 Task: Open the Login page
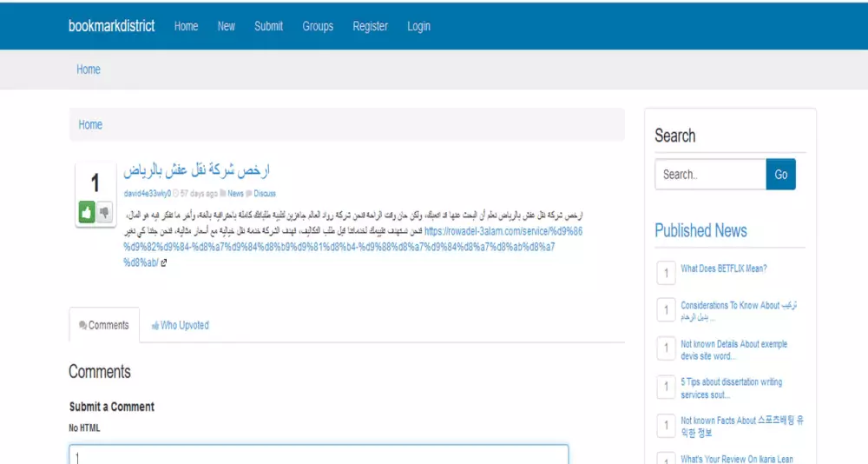pyautogui.click(x=418, y=26)
